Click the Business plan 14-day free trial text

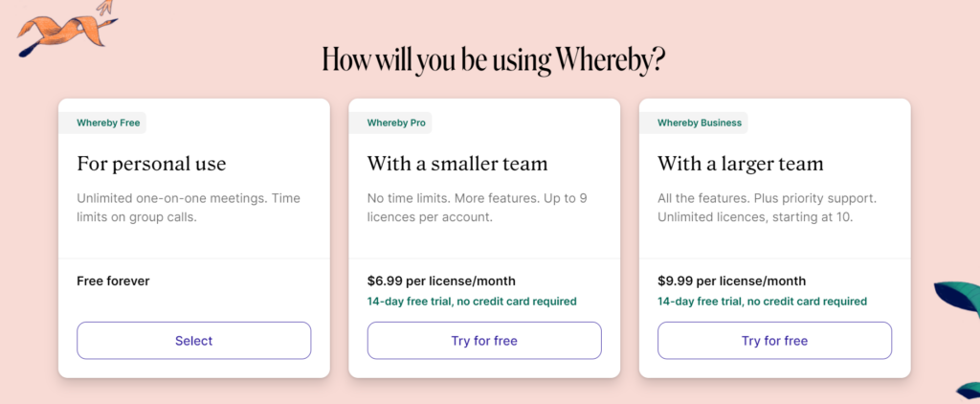coord(763,302)
